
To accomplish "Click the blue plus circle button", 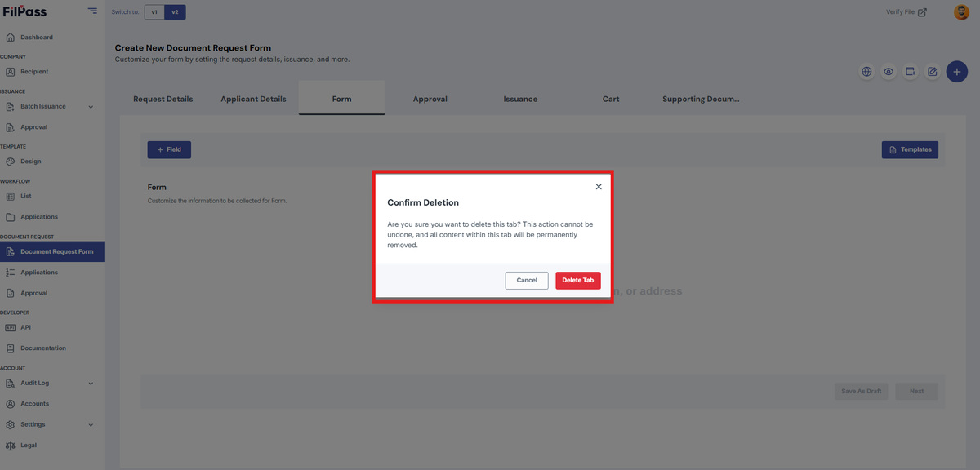I will tap(957, 72).
